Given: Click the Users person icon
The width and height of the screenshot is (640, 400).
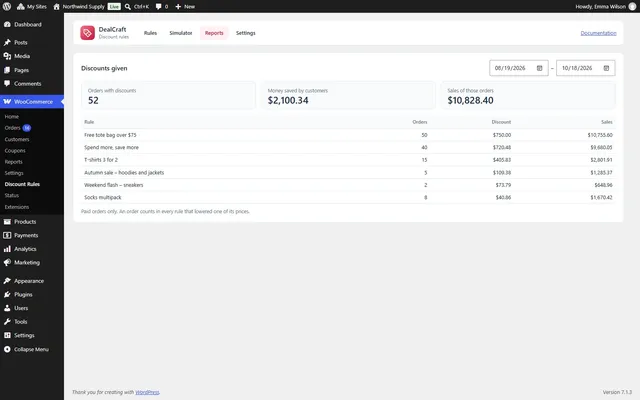Looking at the screenshot, I should point(7,308).
